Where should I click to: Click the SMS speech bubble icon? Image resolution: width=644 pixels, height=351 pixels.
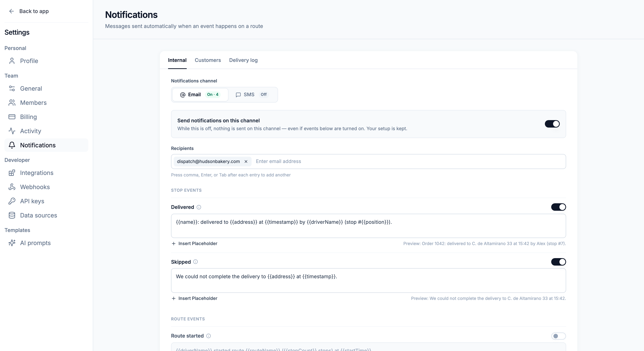pos(238,95)
